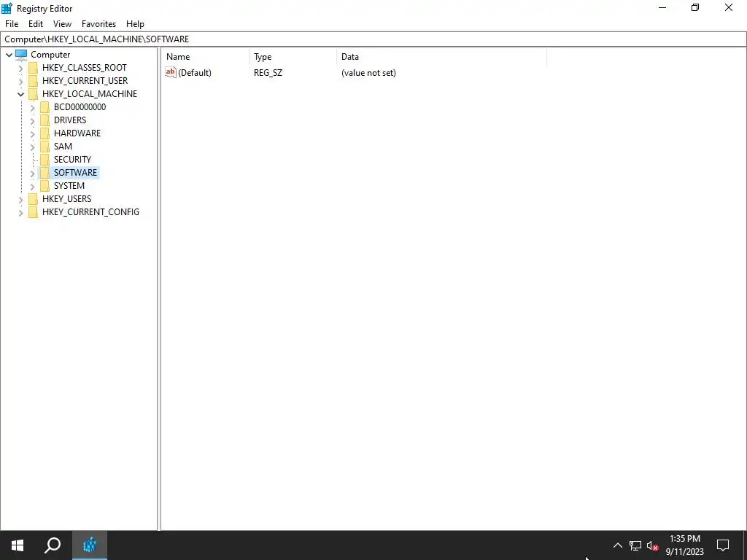Image resolution: width=747 pixels, height=560 pixels.
Task: Collapse the HKEY_LOCAL_MACHINE hive
Action: (20, 94)
